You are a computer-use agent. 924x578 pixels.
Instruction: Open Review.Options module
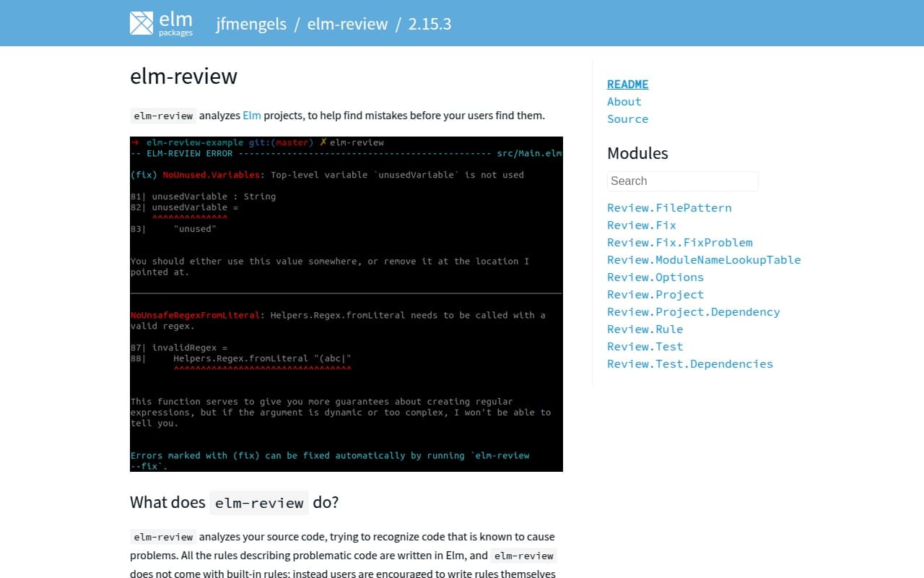[655, 277]
